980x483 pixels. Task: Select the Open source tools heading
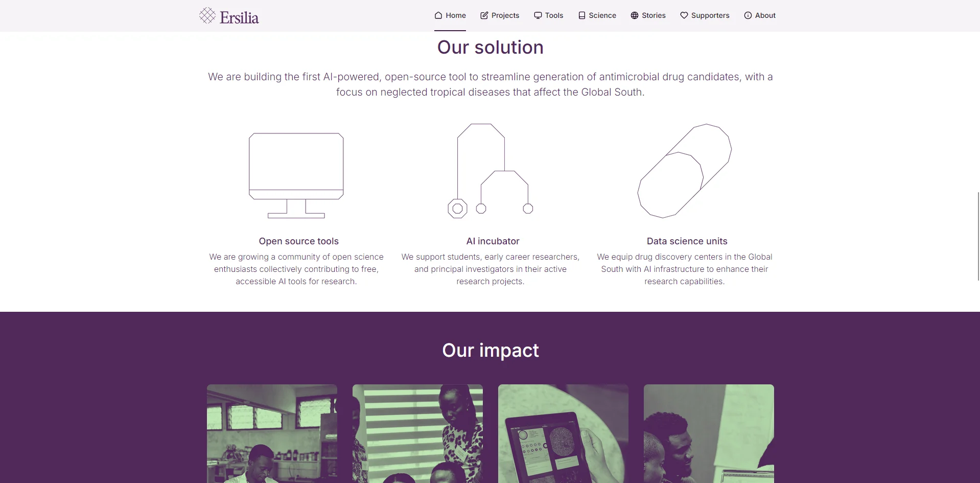click(298, 241)
